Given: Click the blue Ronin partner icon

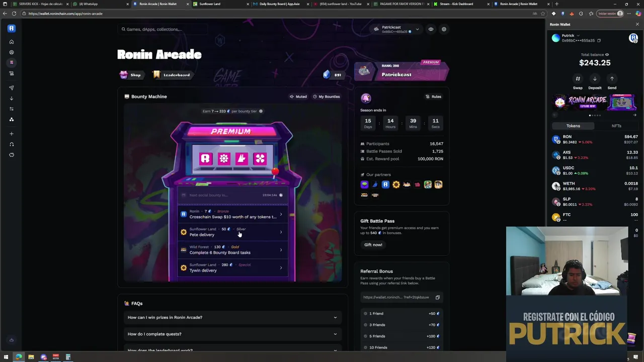Looking at the screenshot, I should coord(385,185).
